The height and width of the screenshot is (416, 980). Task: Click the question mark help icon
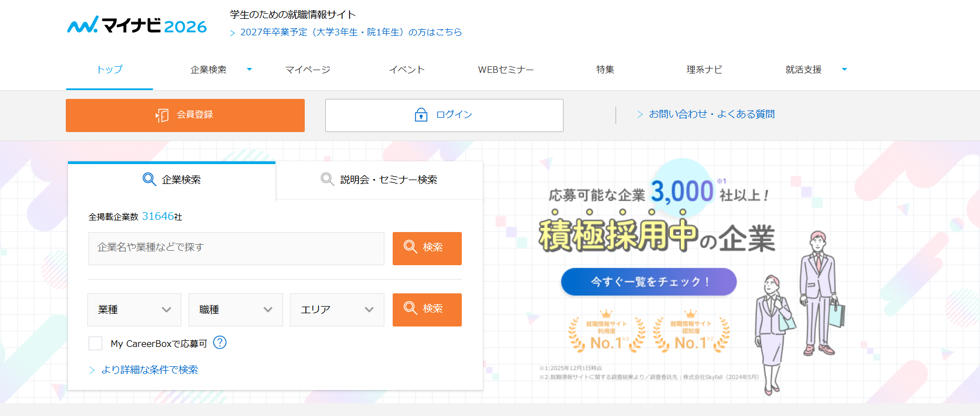(220, 343)
